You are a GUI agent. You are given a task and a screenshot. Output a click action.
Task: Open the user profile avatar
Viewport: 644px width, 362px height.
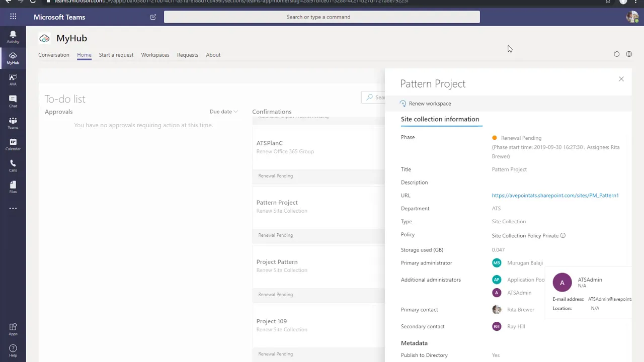632,17
